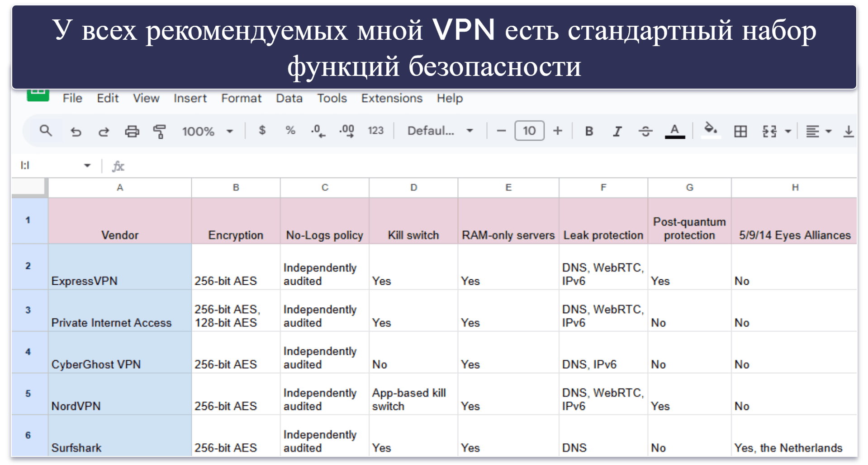Open the Help menu
Screen dimensions: 868x465
(450, 98)
